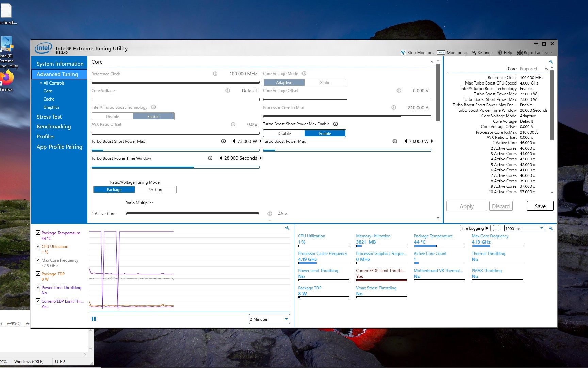
Task: Click the Discard button
Action: tap(501, 206)
